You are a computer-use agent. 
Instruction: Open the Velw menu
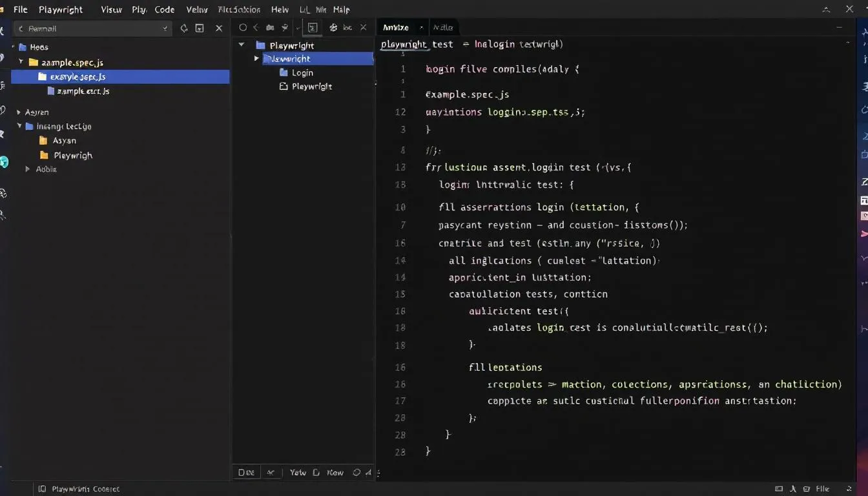[196, 10]
